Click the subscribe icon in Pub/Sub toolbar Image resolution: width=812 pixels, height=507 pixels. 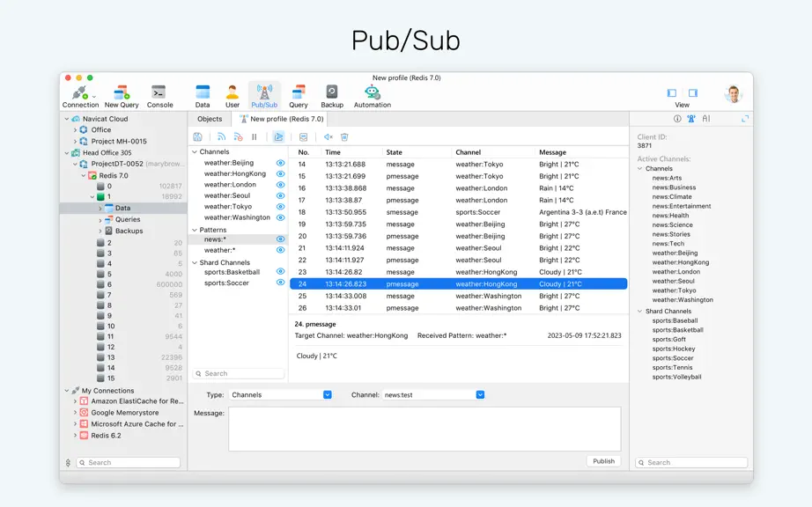click(221, 137)
